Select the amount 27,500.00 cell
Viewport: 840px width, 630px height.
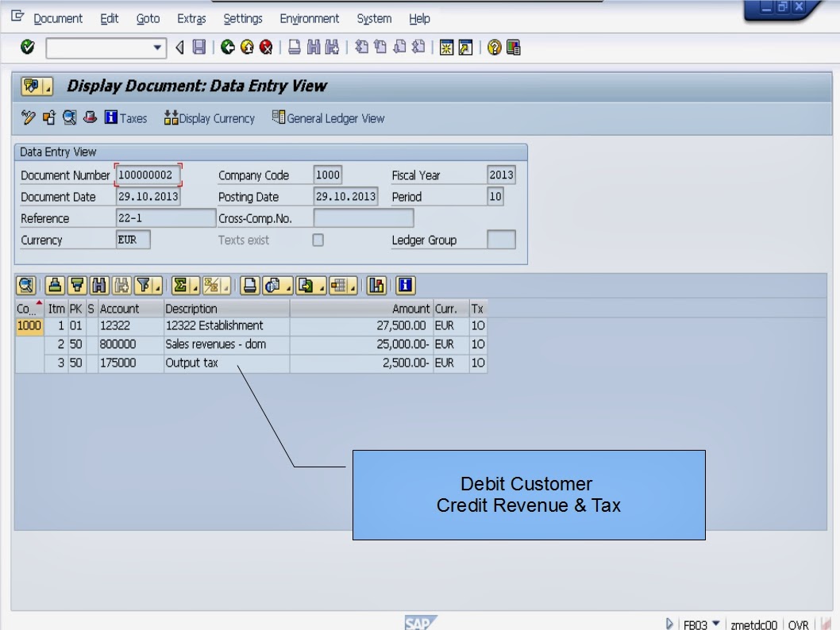(361, 326)
